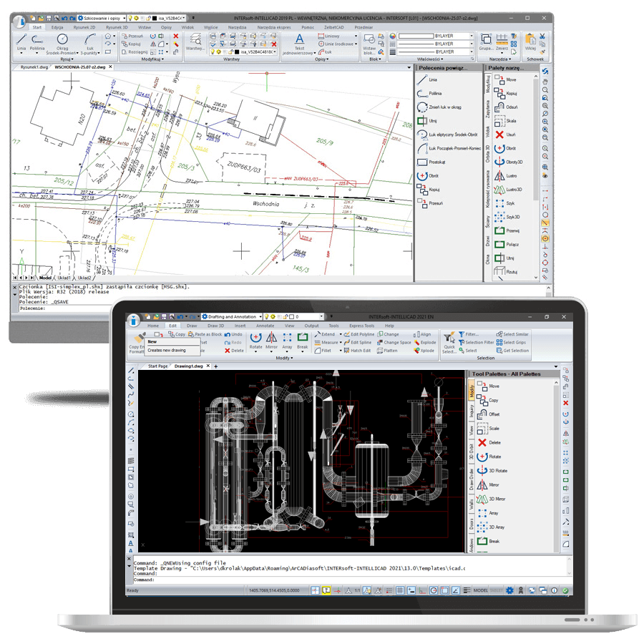The width and height of the screenshot is (644, 644).
Task: Select the Szyk 3D array tool
Action: click(501, 217)
